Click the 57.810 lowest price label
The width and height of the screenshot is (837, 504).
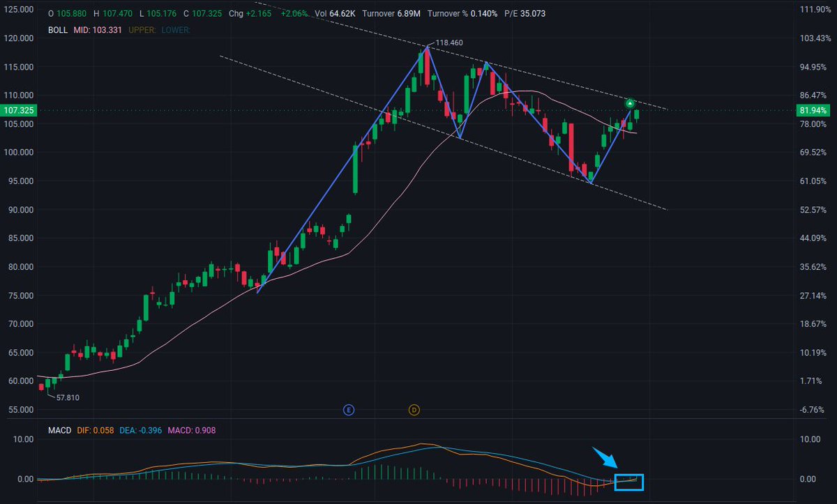(67, 397)
